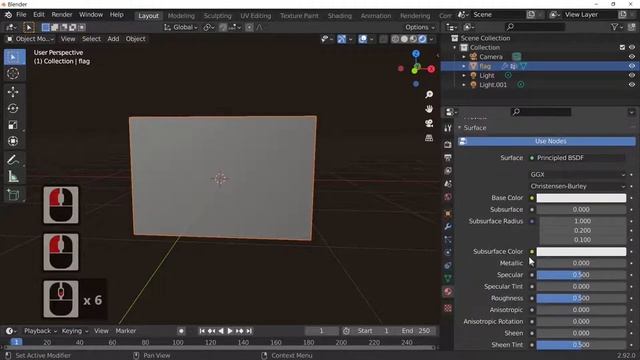Enable rendered viewport shading mode
The width and height of the screenshot is (640, 360).
422,39
